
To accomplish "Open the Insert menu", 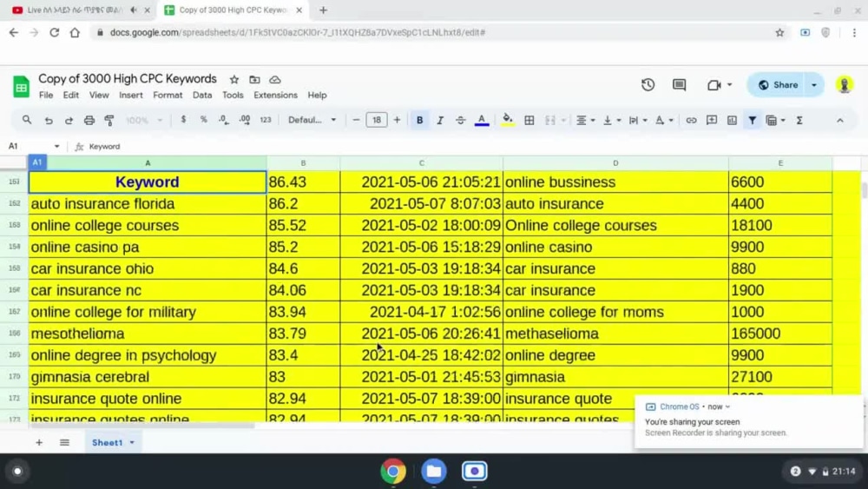I will (131, 96).
